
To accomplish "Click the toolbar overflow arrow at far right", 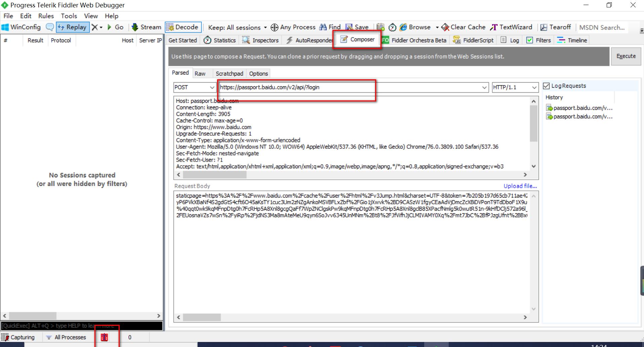I will 641,31.
